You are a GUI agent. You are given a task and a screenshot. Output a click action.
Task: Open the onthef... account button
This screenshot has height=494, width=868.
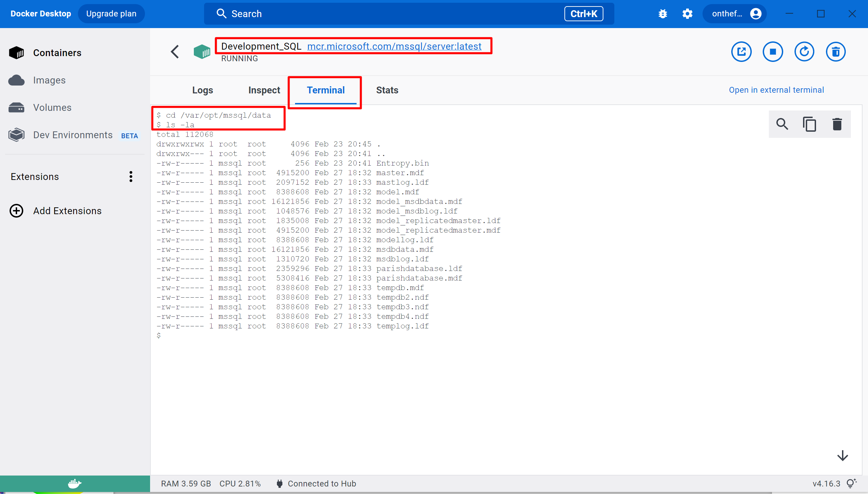click(x=734, y=14)
